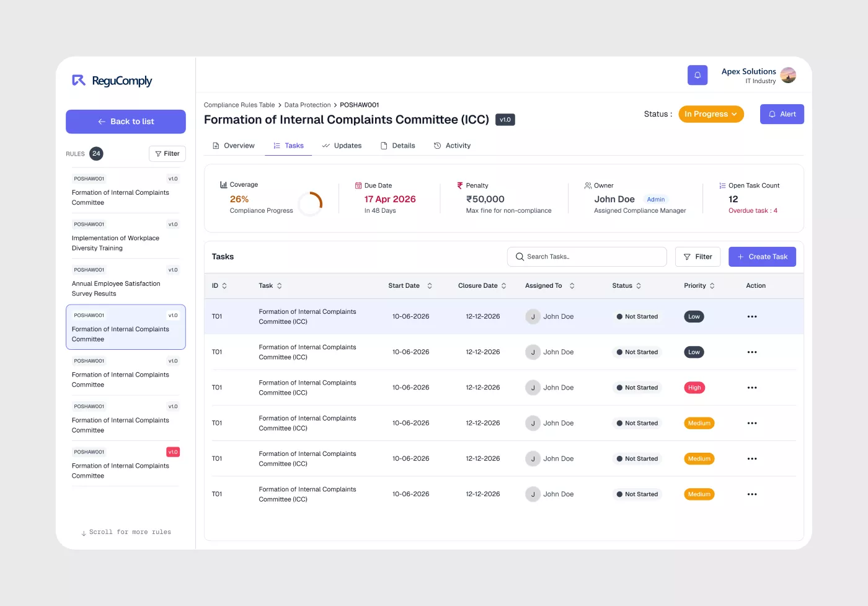The image size is (868, 606).
Task: Click Not Started status in first row
Action: coord(637,317)
